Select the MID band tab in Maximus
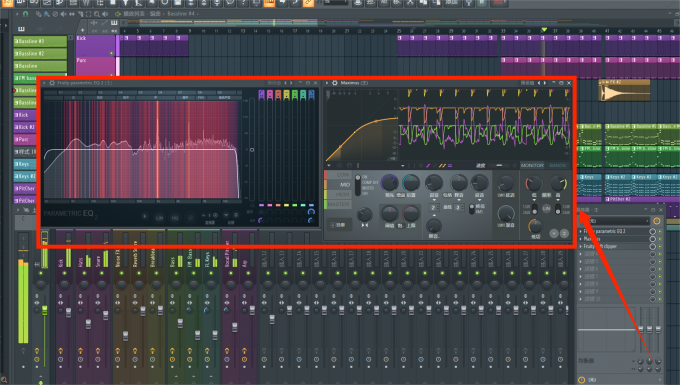The width and height of the screenshot is (680, 385). (338, 185)
